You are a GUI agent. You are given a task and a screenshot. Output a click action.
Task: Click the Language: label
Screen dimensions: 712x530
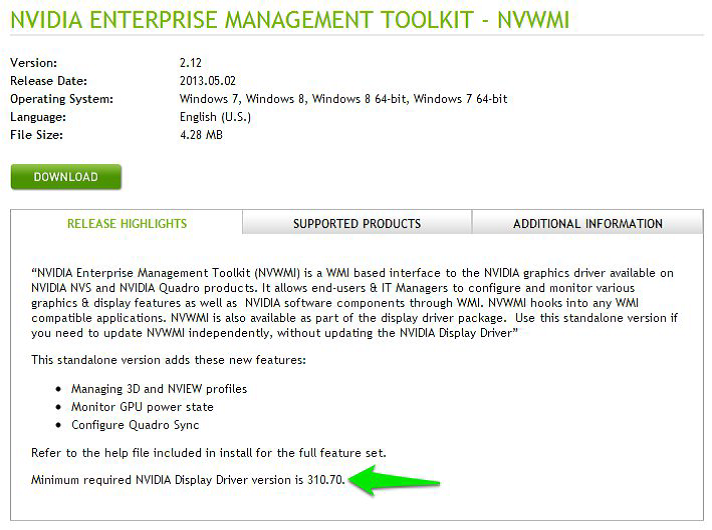[x=38, y=117]
